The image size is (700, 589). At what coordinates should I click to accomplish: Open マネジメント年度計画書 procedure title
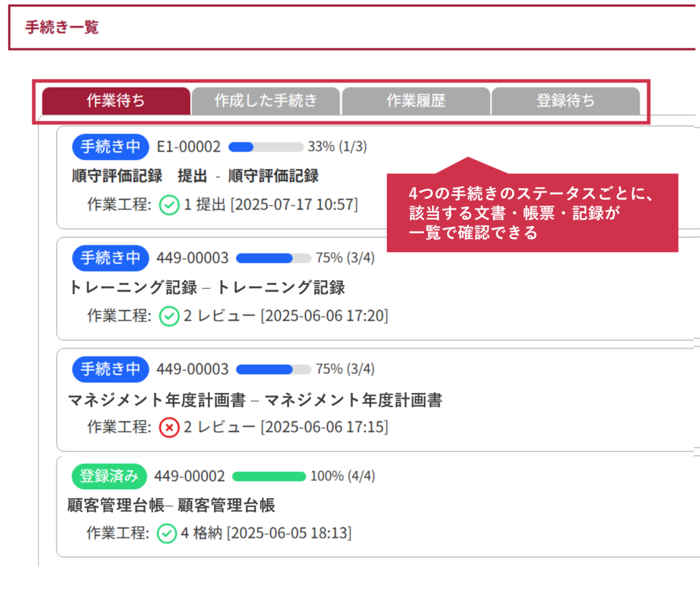pyautogui.click(x=255, y=400)
